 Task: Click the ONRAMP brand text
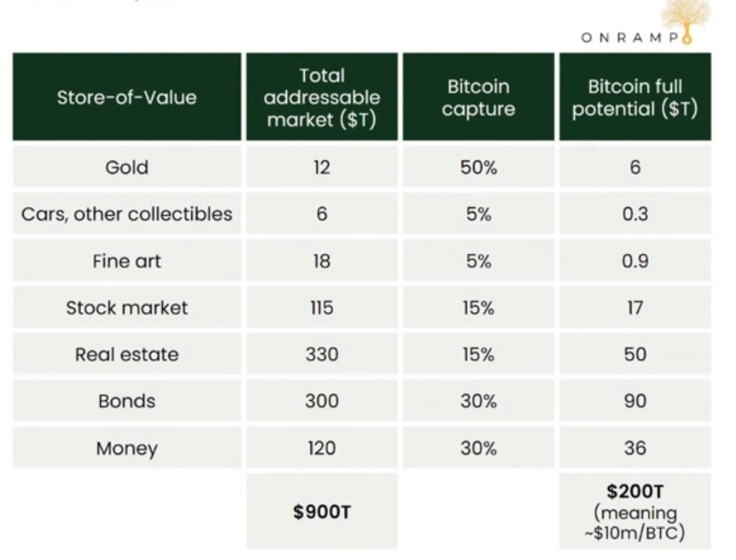click(x=629, y=39)
